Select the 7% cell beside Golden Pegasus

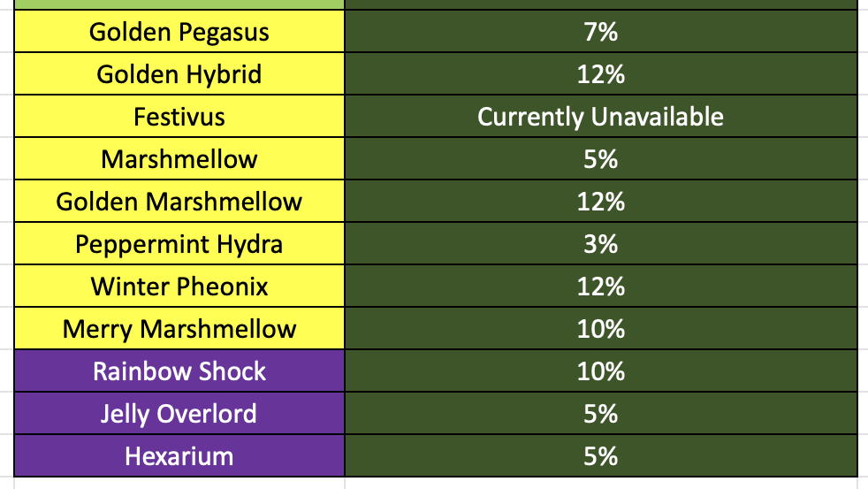point(600,32)
